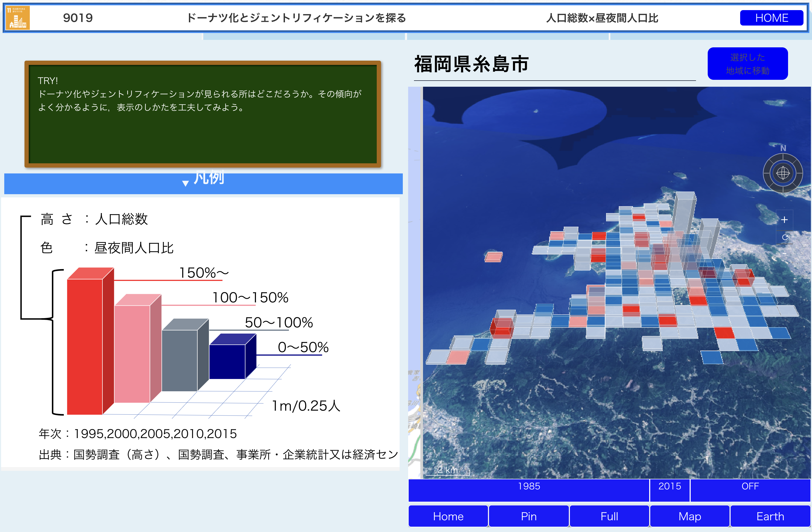812x532 pixels.
Task: Zoom out with the minus icon
Action: click(x=784, y=254)
